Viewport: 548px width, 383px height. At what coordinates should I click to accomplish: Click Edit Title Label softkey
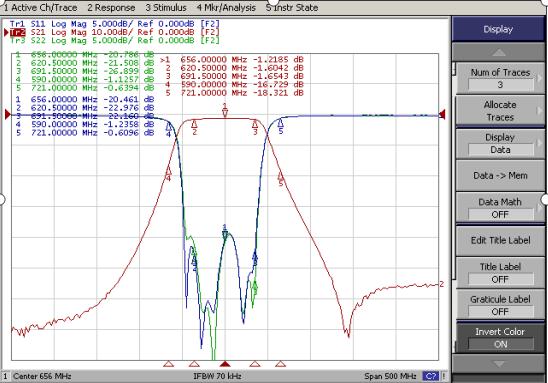[500, 240]
